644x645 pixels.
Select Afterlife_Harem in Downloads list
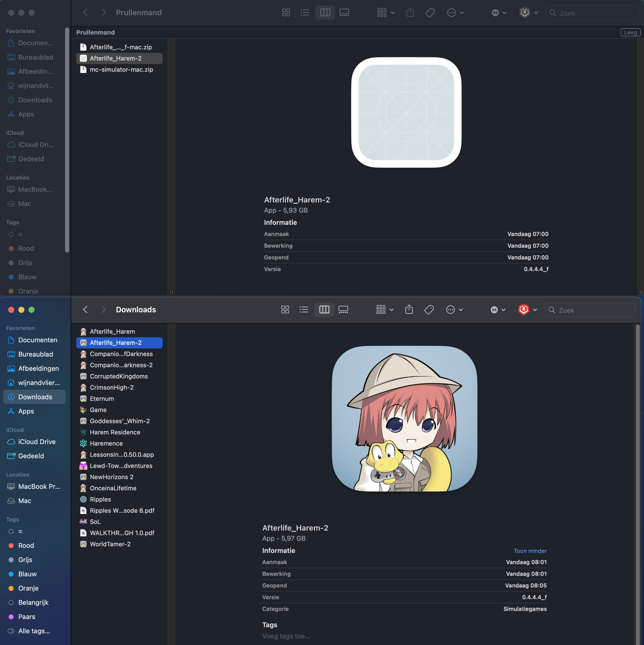click(x=119, y=331)
